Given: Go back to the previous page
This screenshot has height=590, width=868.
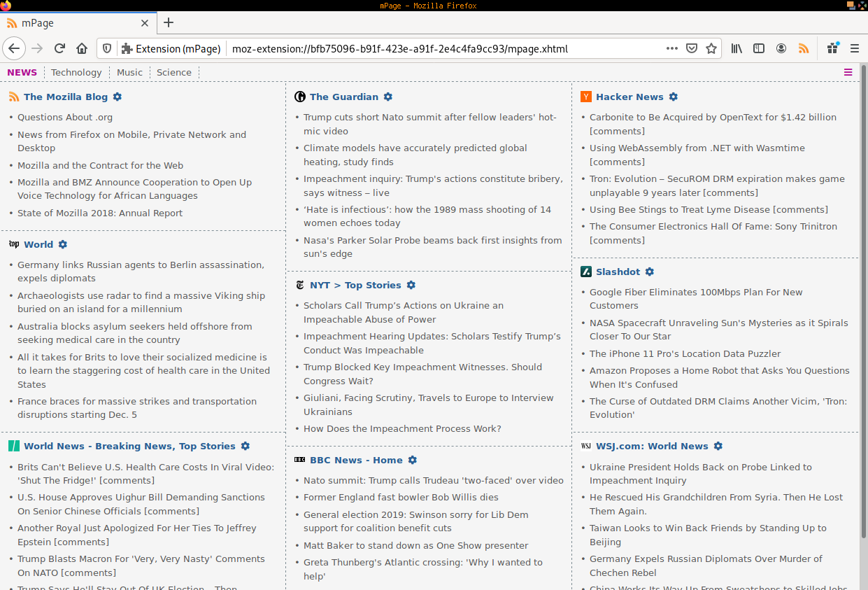Looking at the screenshot, I should (14, 48).
